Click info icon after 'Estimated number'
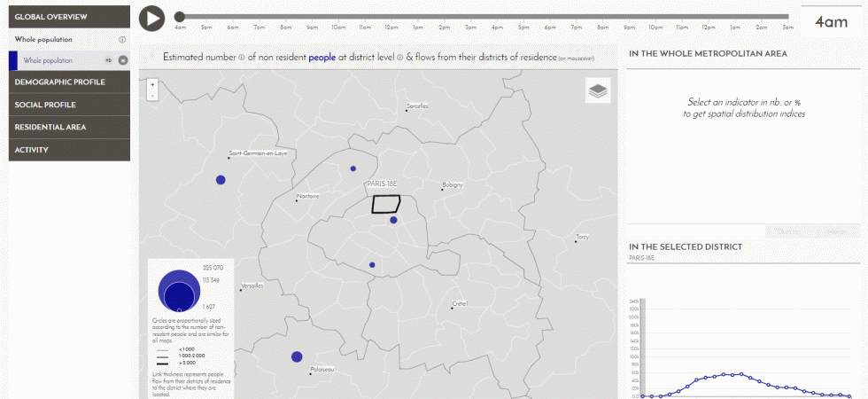This screenshot has width=868, height=399. [241, 58]
